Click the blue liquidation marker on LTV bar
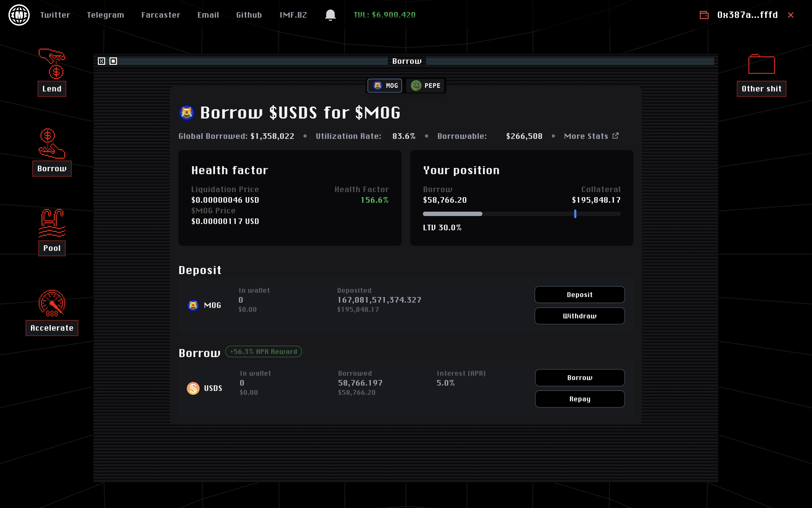Screen dimensions: 812x508 pyautogui.click(x=575, y=214)
